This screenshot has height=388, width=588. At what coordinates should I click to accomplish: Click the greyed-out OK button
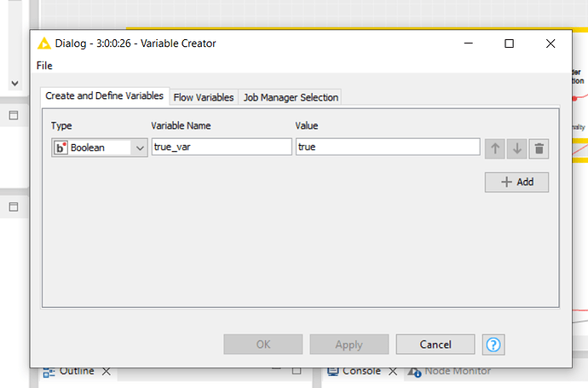tap(263, 345)
